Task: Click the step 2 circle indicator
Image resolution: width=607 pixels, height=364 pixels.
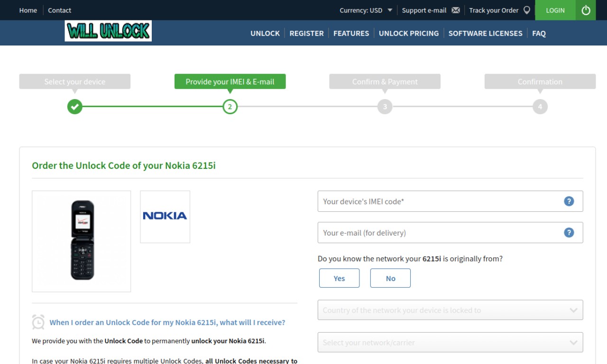Action: pos(230,107)
